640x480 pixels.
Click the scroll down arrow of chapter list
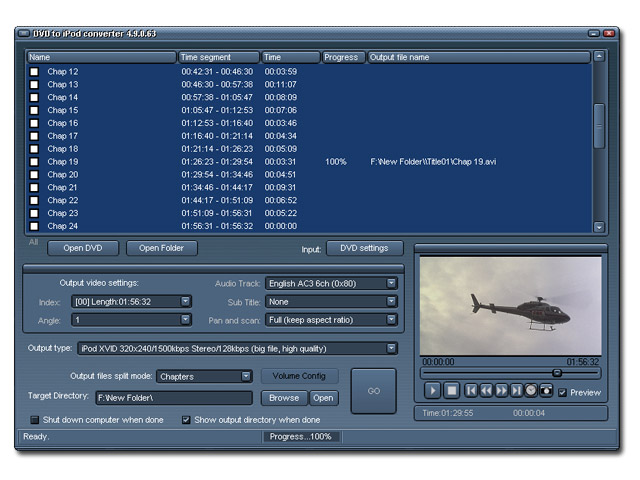pos(599,227)
